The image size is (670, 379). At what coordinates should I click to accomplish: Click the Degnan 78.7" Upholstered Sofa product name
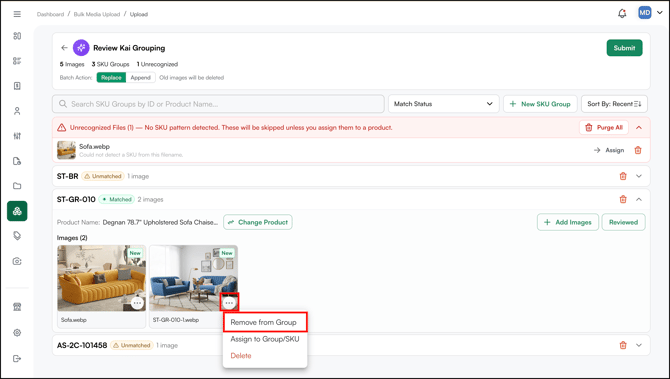[161, 222]
